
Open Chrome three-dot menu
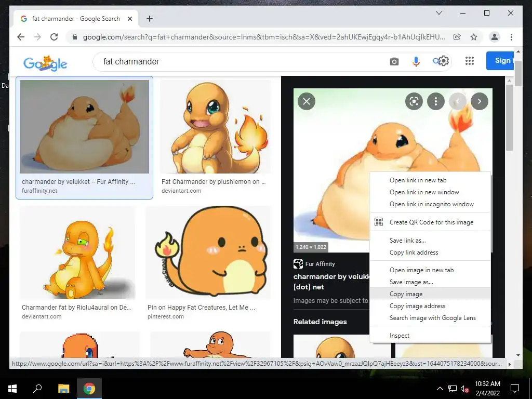[x=511, y=37]
